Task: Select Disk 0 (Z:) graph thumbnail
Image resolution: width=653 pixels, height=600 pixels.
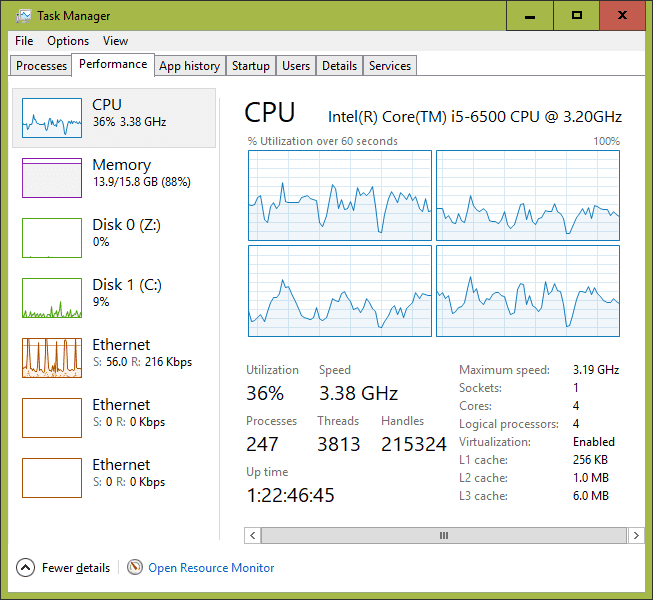Action: (52, 237)
